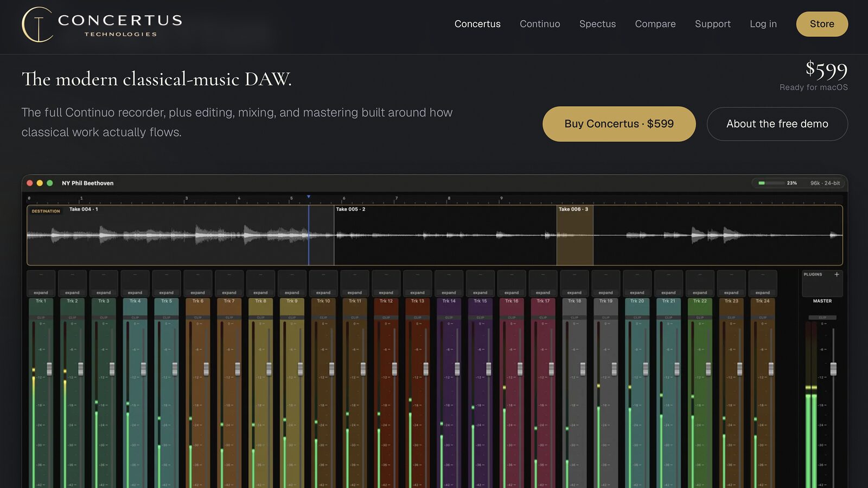Click the red close dot of NY Phil Beethoven window

pyautogui.click(x=30, y=183)
